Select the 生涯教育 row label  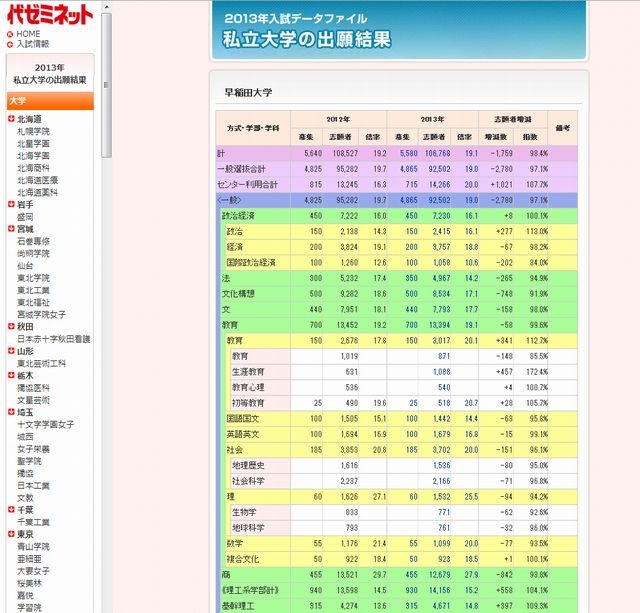[248, 372]
